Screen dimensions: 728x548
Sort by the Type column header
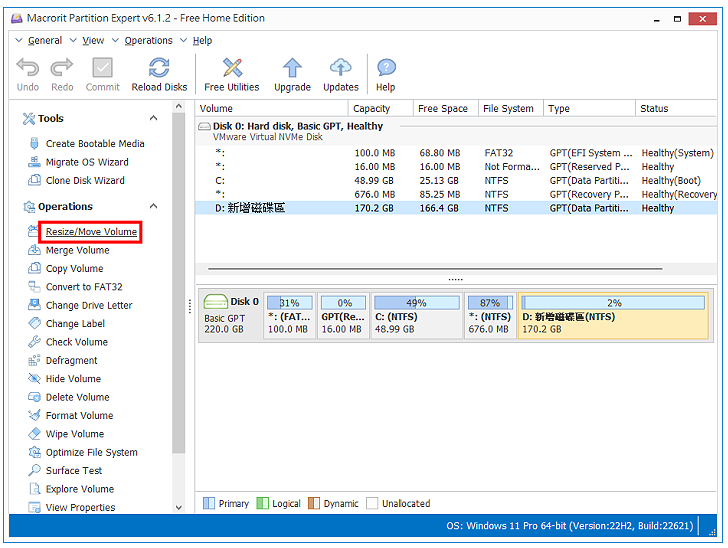point(589,108)
